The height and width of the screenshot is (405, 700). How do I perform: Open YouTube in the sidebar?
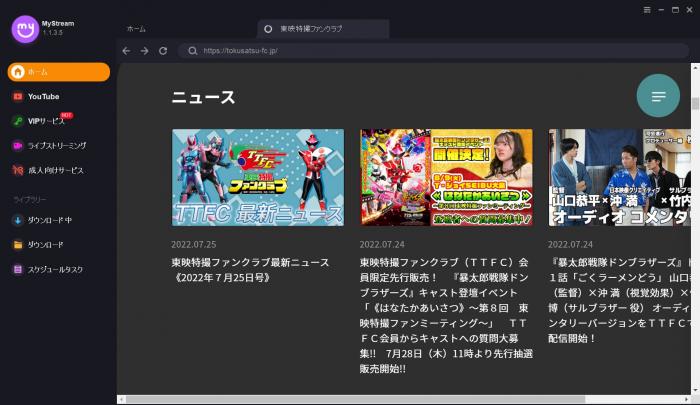[43, 96]
